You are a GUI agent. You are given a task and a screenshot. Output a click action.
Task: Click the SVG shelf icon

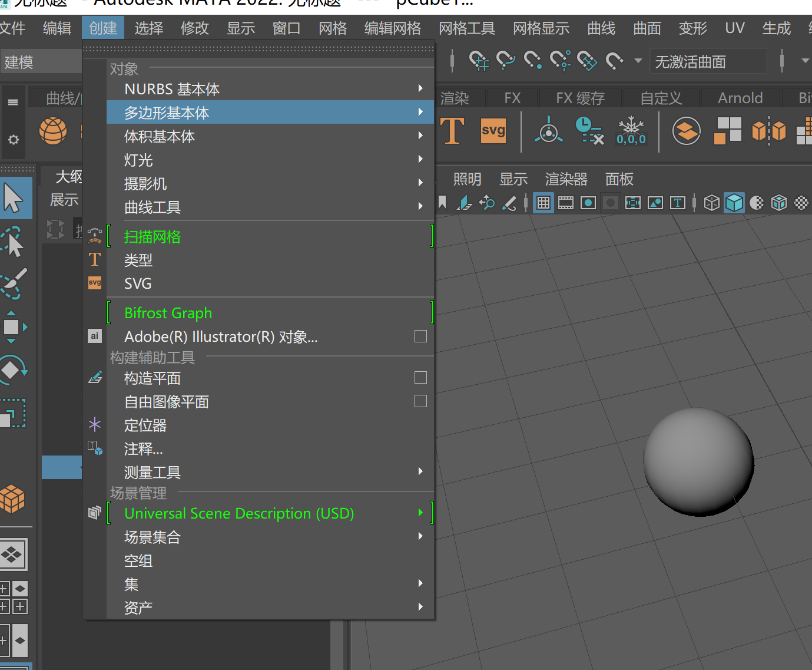tap(493, 130)
